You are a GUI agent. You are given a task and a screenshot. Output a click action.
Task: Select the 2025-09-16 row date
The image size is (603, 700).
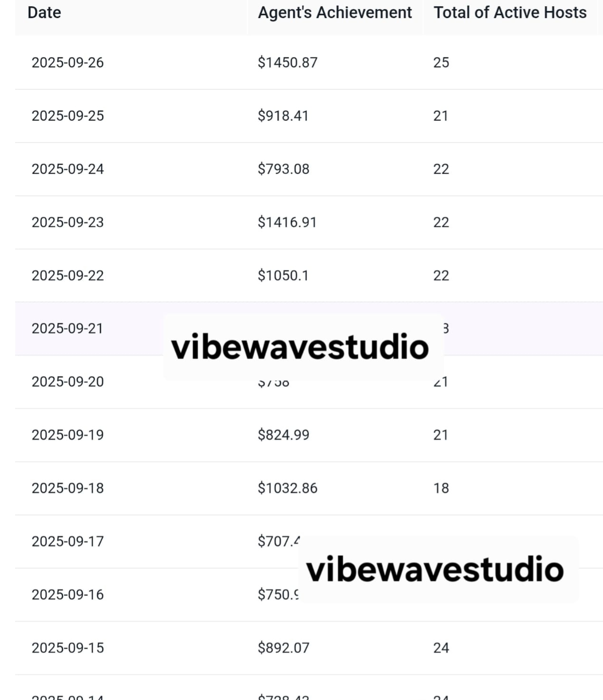pos(67,595)
